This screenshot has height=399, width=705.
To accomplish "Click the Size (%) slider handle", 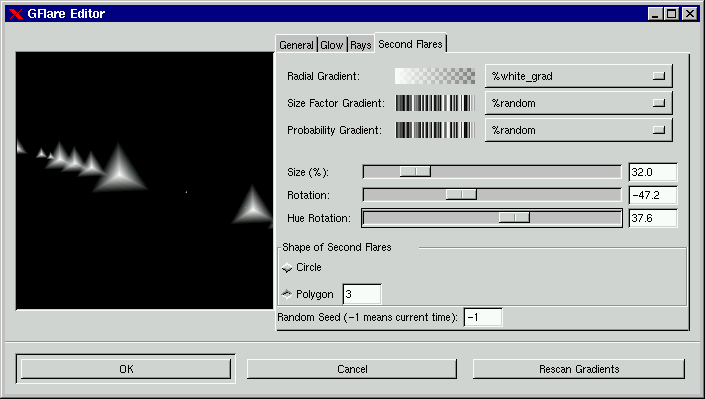I will [415, 171].
